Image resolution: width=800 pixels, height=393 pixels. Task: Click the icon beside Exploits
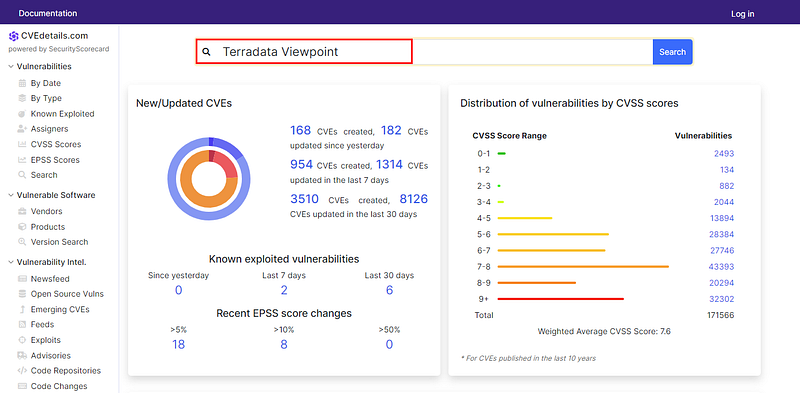point(22,340)
